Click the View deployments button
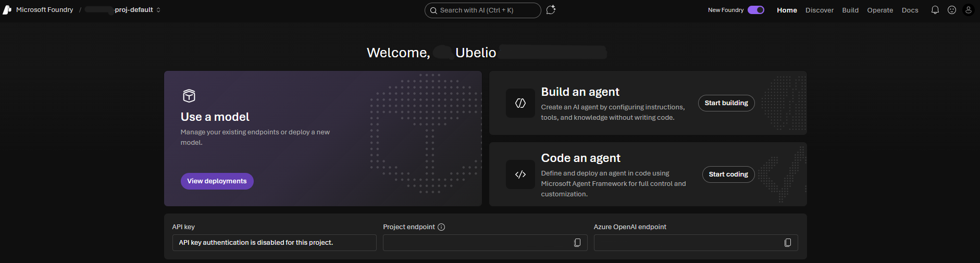 217,181
